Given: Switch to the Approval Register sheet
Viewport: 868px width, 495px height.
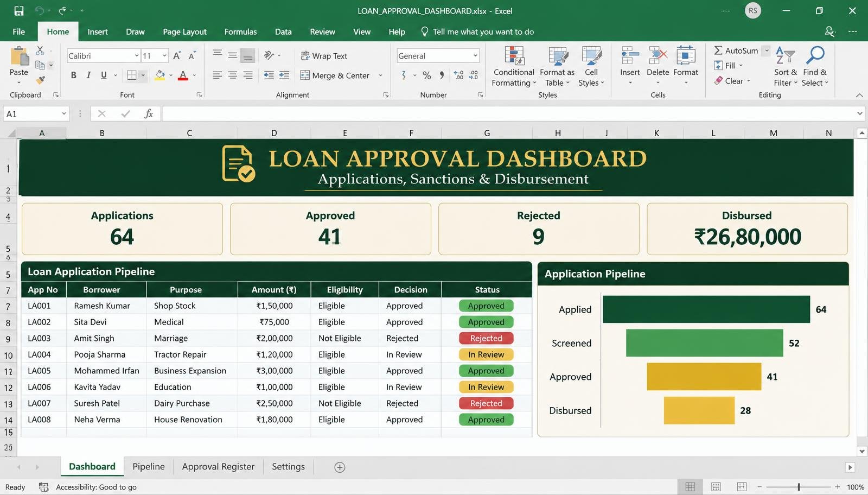Looking at the screenshot, I should pyautogui.click(x=218, y=467).
